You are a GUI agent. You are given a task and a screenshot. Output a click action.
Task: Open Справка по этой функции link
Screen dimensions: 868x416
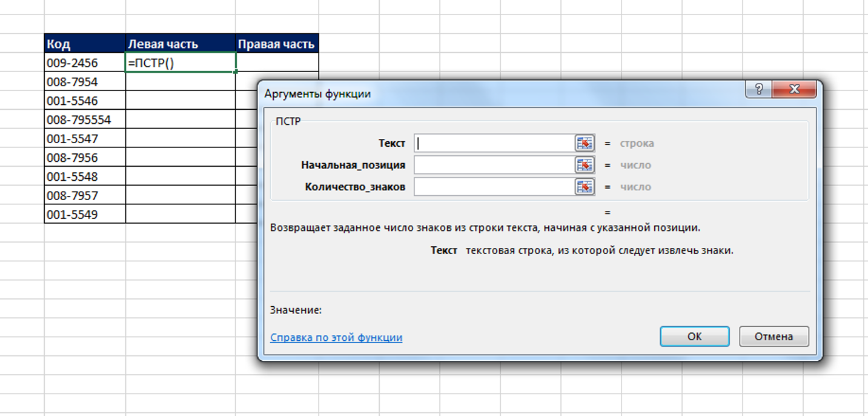pyautogui.click(x=336, y=338)
